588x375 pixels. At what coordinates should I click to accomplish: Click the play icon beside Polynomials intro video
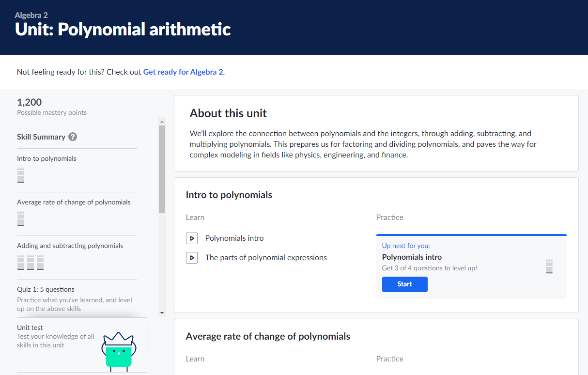tap(192, 238)
